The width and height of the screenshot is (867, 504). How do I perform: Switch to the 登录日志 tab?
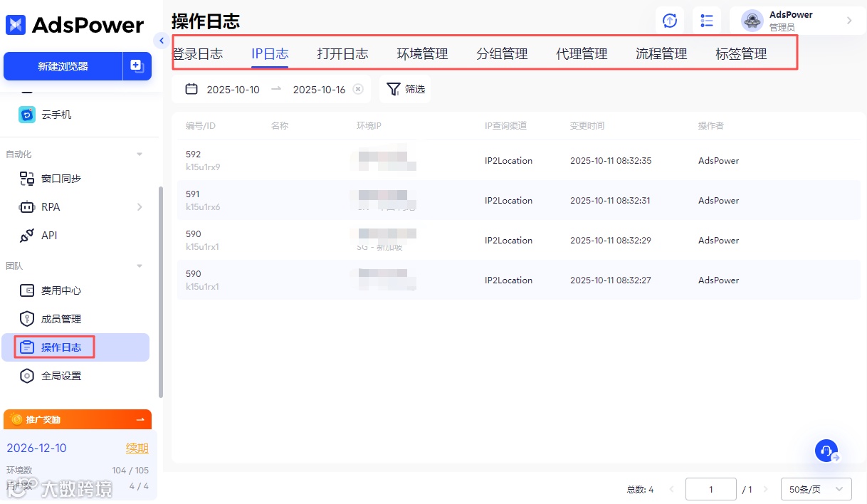click(197, 53)
